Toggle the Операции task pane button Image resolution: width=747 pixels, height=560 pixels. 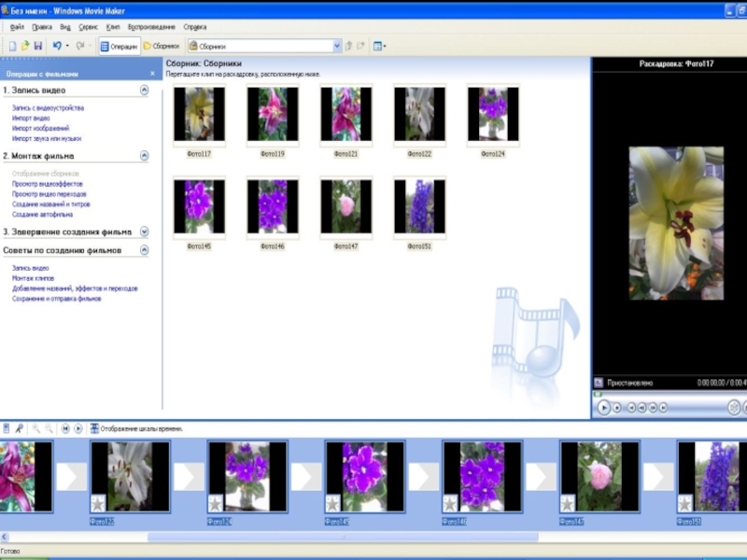119,46
